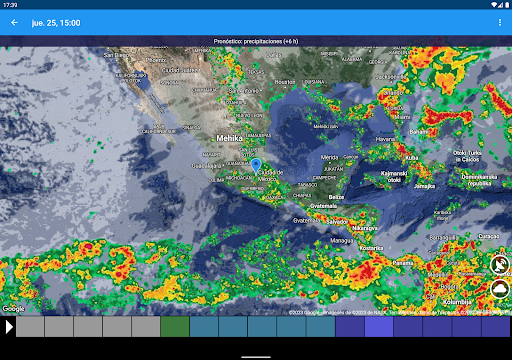Tap the blue location pin near Ciudad de México
This screenshot has width=512, height=360.
pyautogui.click(x=256, y=166)
